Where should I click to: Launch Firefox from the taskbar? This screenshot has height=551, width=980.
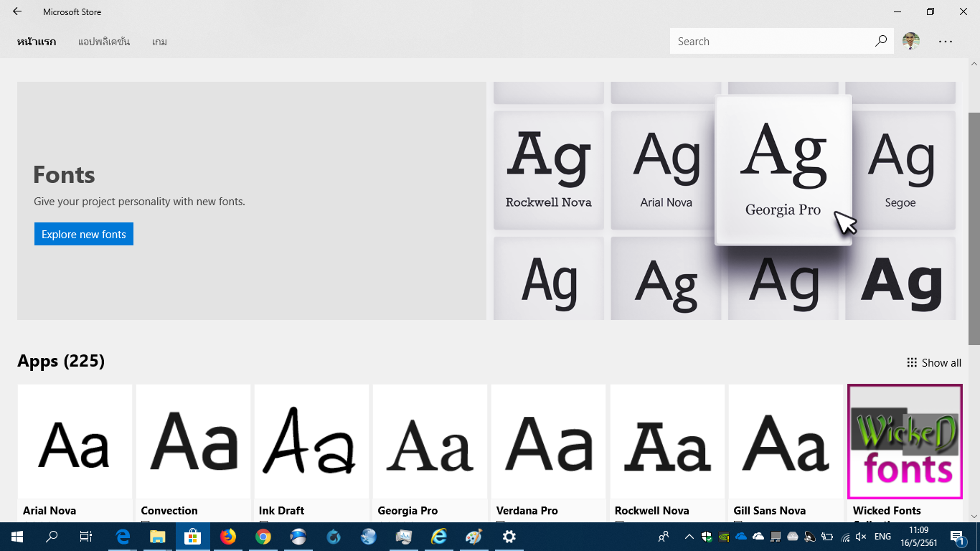pos(228,536)
